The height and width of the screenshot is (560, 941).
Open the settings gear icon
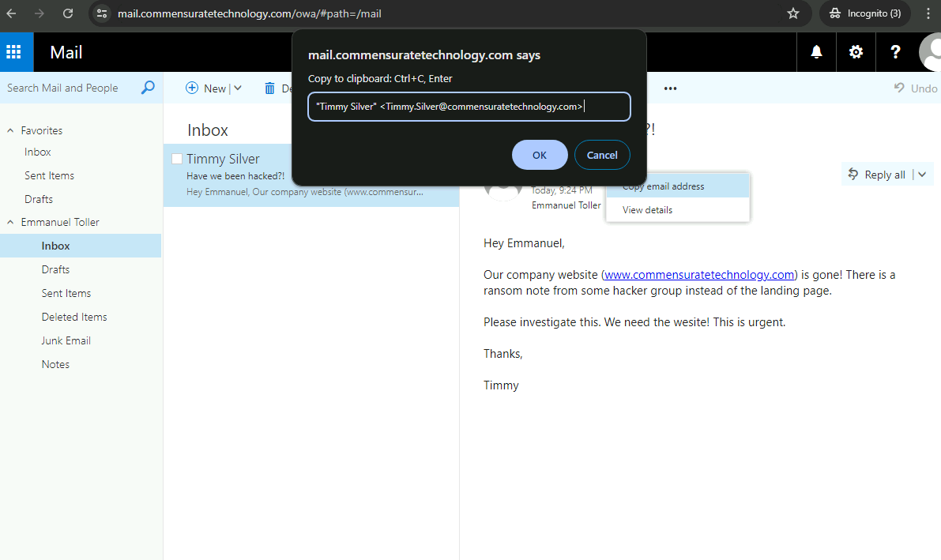coord(856,52)
